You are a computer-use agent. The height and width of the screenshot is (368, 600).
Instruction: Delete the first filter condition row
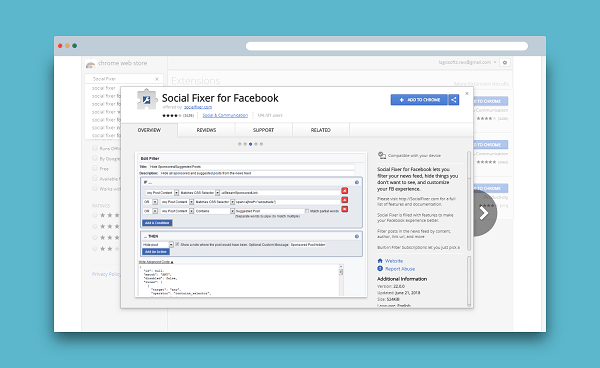pos(344,191)
